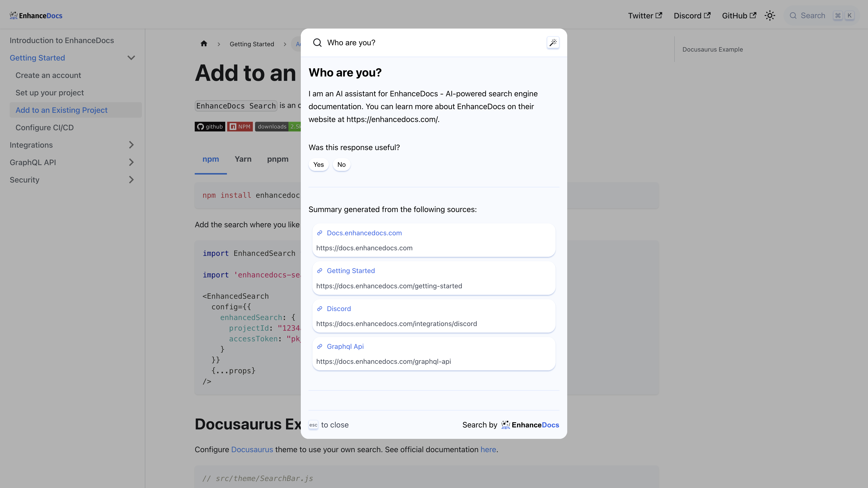Click the EnhanceDocs Search inline code text
Image resolution: width=868 pixels, height=488 pixels.
pos(236,106)
